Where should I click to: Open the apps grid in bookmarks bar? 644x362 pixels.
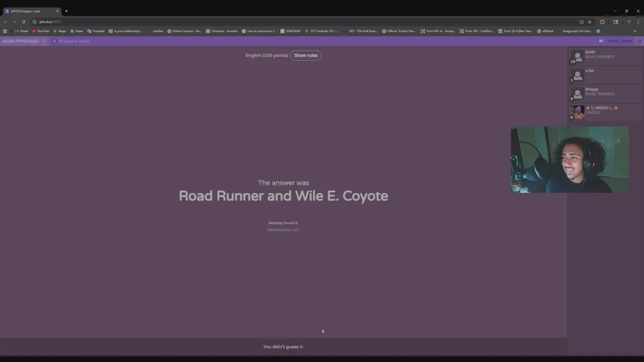click(5, 31)
